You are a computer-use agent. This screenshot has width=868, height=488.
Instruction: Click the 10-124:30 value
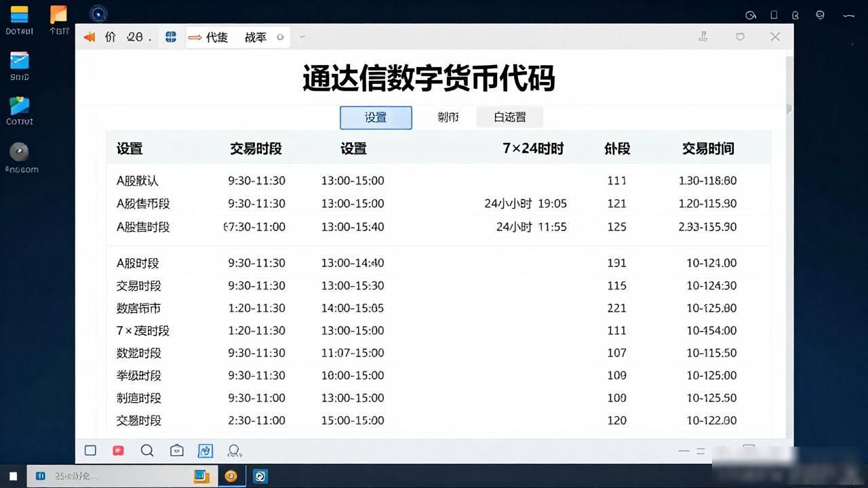pos(711,285)
